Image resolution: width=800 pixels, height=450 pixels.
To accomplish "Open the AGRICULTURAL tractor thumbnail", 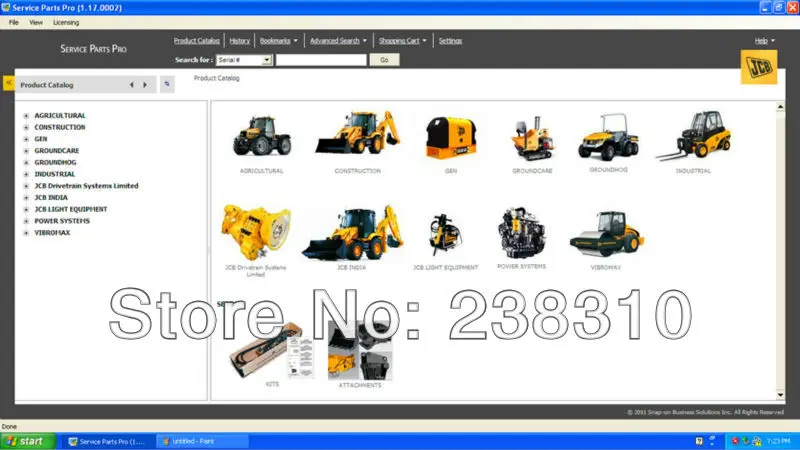I will [262, 136].
